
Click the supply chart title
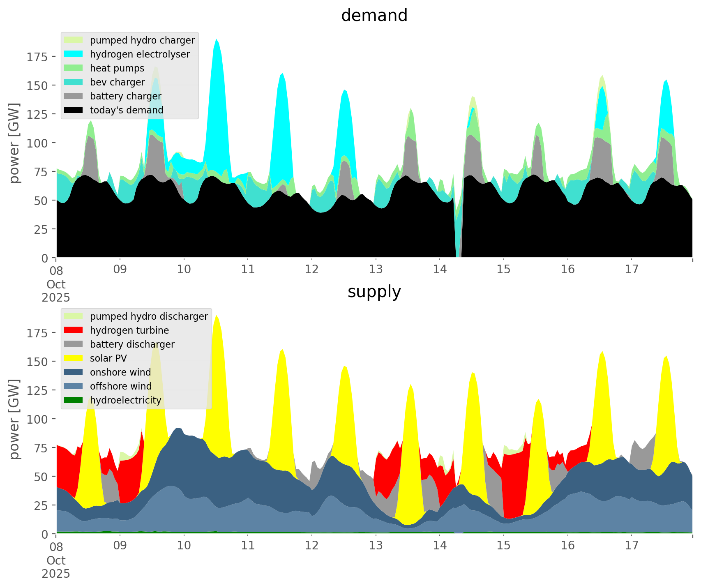[374, 292]
